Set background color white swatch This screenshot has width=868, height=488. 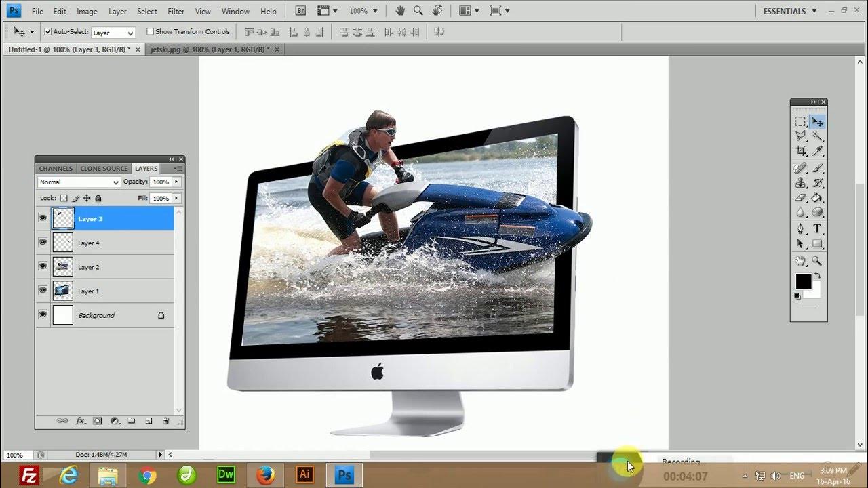[815, 293]
